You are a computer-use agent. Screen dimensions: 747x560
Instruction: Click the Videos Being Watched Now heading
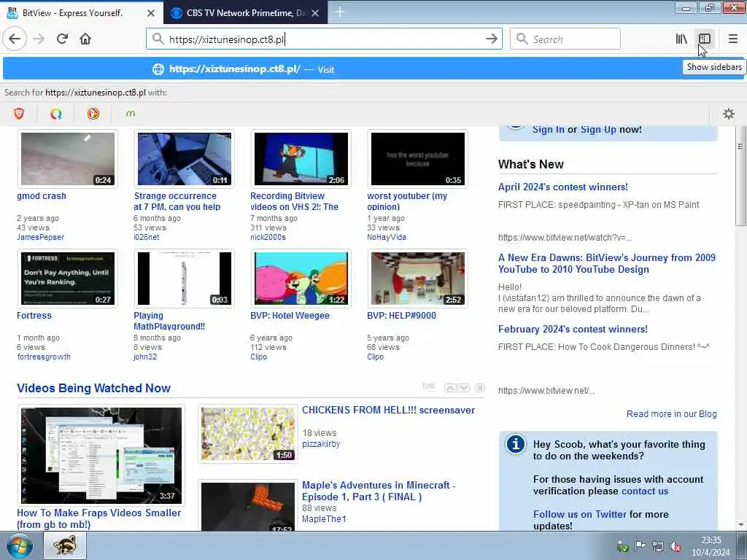[93, 388]
